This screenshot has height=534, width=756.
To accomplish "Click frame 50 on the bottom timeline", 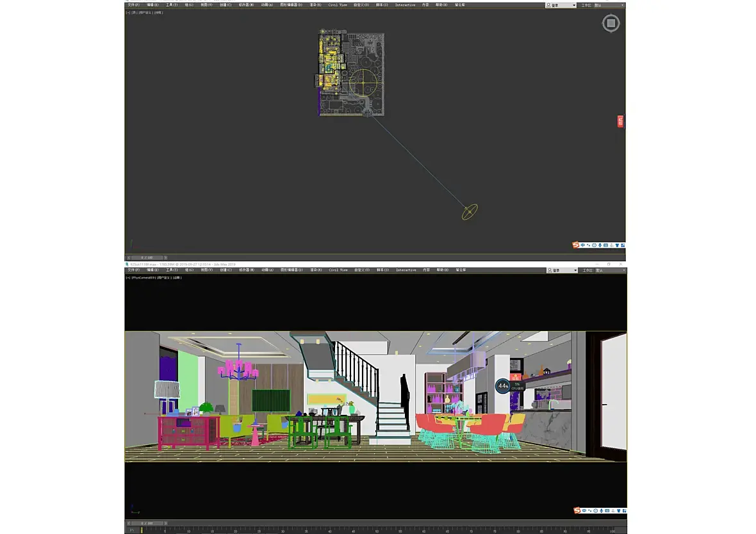I will point(377,530).
